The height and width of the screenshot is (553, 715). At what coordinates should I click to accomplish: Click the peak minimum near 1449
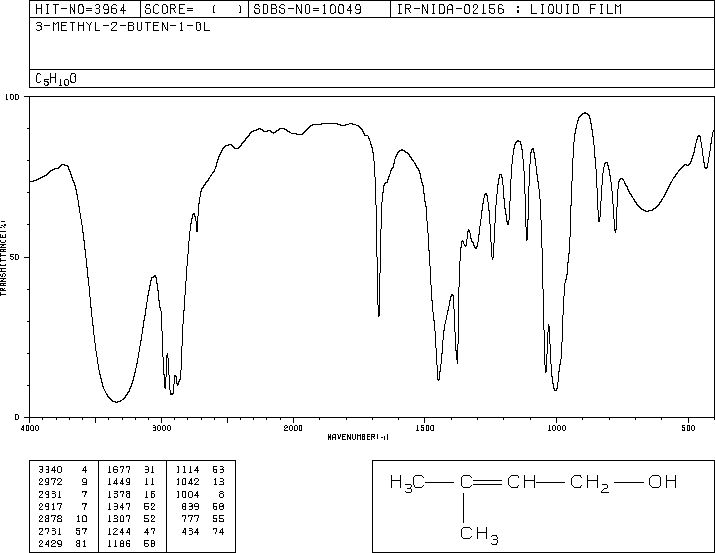(x=438, y=378)
